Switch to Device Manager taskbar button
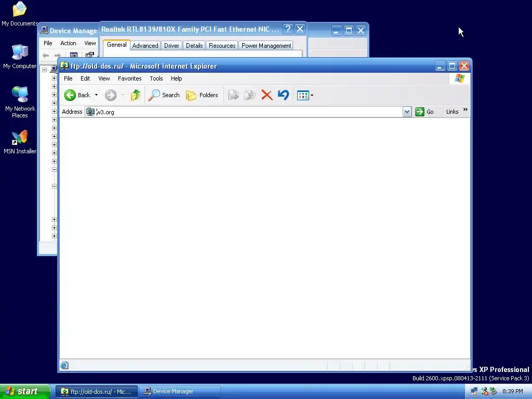This screenshot has width=532, height=399. (180, 392)
